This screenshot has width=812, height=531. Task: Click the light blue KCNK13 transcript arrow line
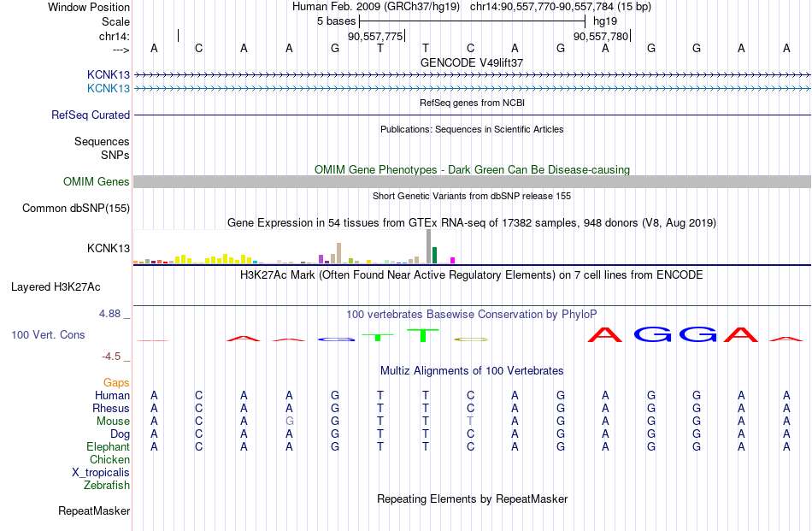click(472, 89)
